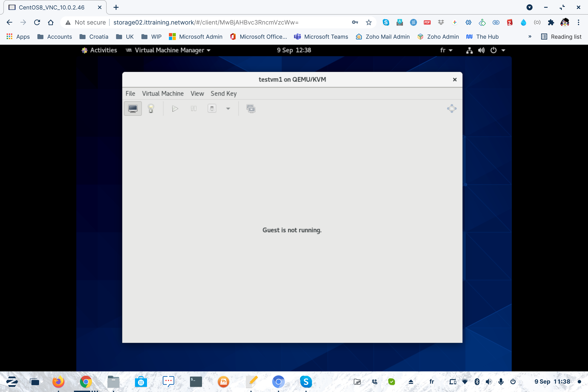Pause the virtual machine

[193, 109]
